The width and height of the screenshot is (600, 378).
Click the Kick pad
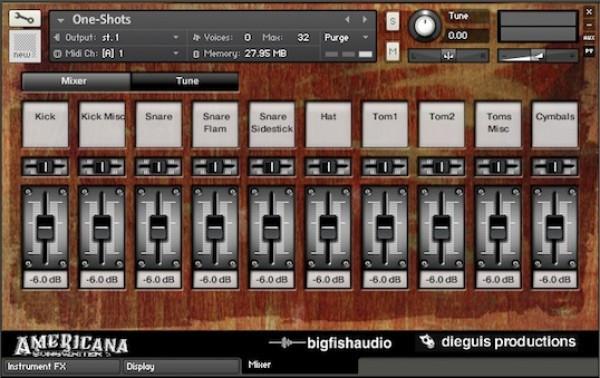click(45, 124)
